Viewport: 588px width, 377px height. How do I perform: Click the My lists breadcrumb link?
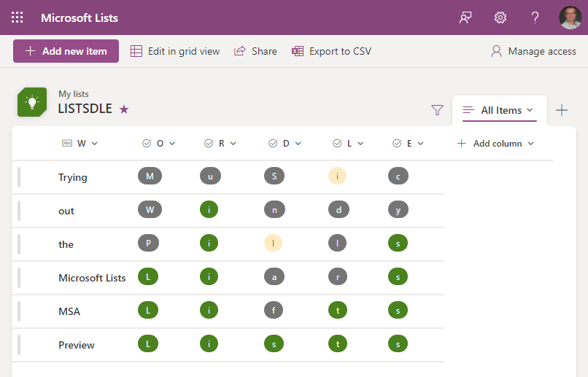click(74, 93)
